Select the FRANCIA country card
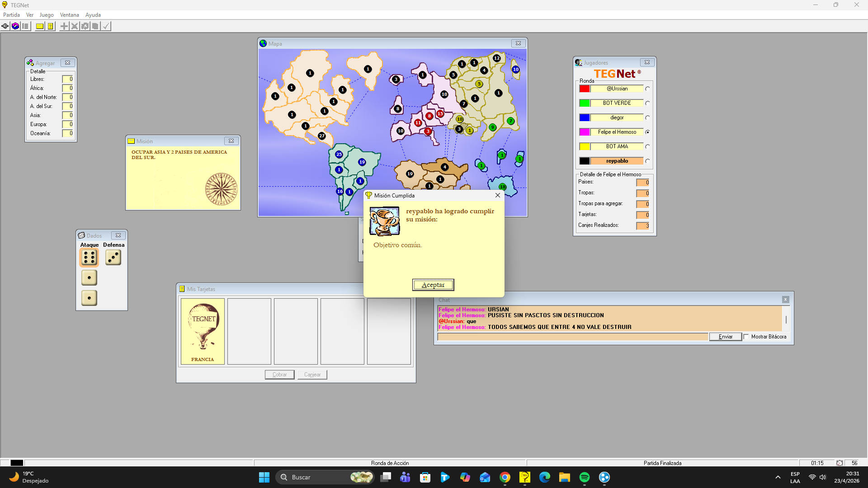This screenshot has width=868, height=488. pos(203,331)
